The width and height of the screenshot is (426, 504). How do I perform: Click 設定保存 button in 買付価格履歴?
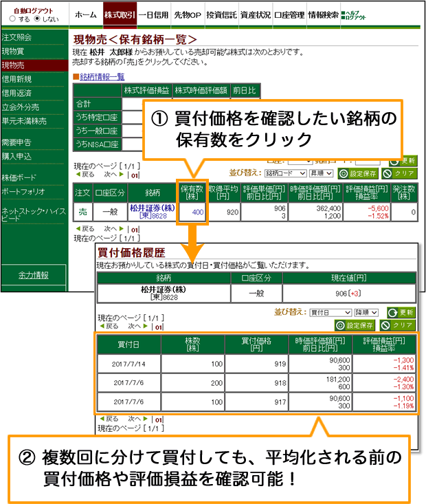click(x=355, y=325)
